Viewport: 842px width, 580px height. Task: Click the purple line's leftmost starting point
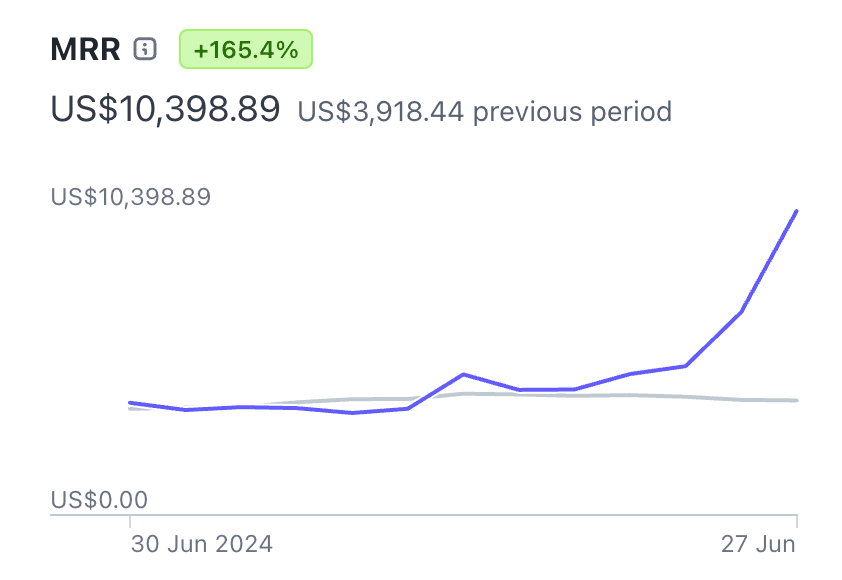[130, 403]
